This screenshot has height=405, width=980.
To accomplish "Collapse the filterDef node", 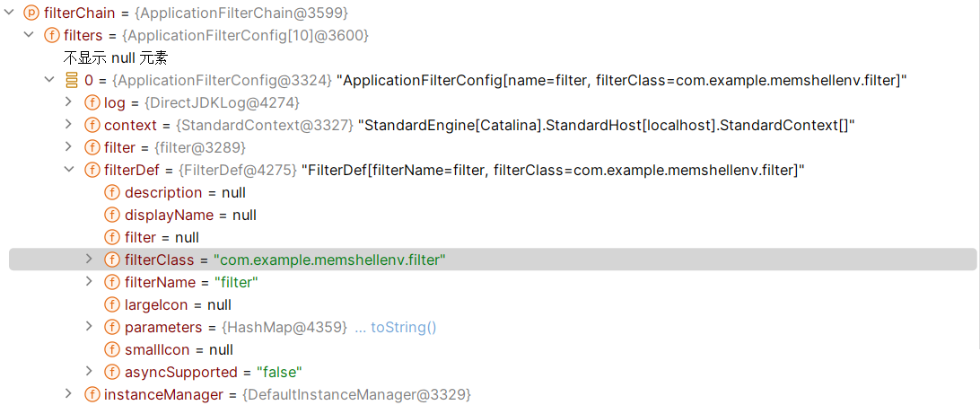I will click(x=69, y=170).
